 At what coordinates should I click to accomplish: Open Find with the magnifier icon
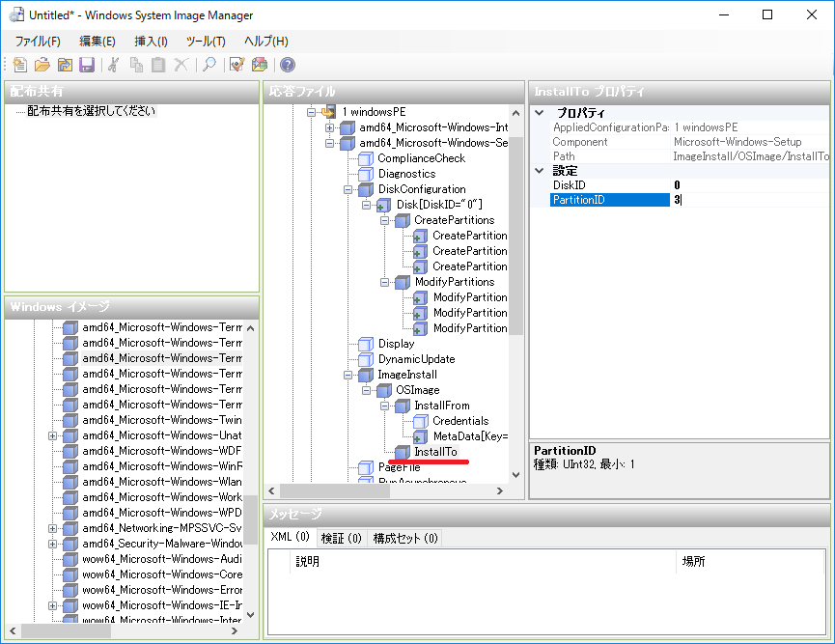pyautogui.click(x=209, y=65)
